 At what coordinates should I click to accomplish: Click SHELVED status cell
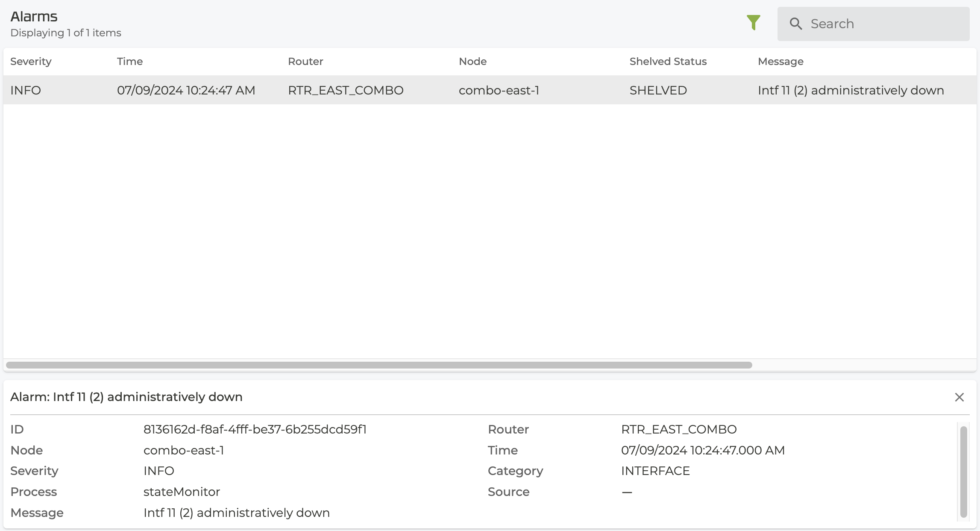(x=658, y=90)
